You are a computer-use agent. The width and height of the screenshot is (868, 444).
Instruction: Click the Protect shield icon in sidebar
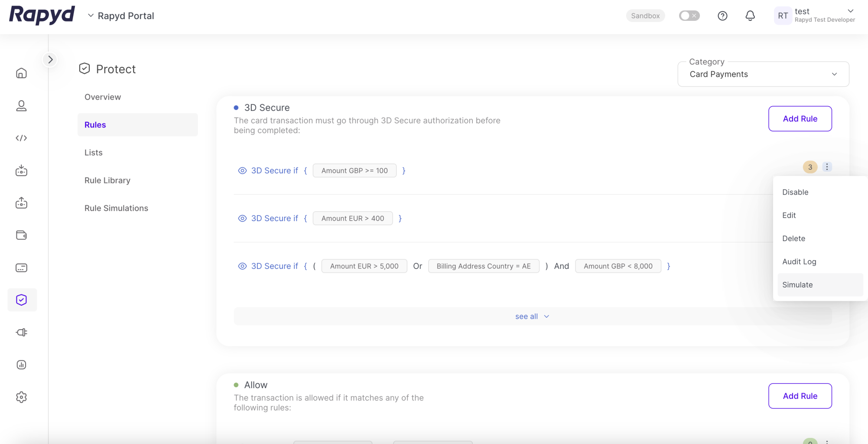[x=22, y=300]
